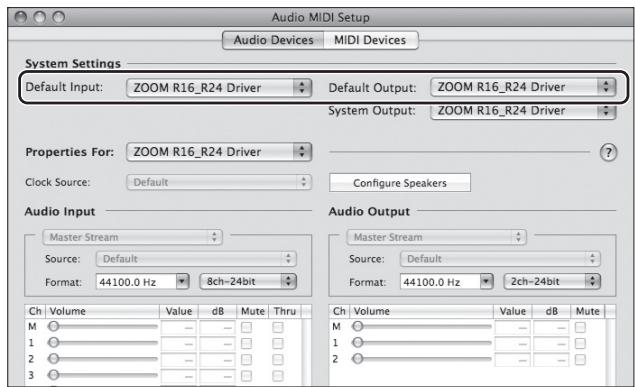Click output channel 2 dB field
The image size is (635, 387).
click(x=551, y=359)
